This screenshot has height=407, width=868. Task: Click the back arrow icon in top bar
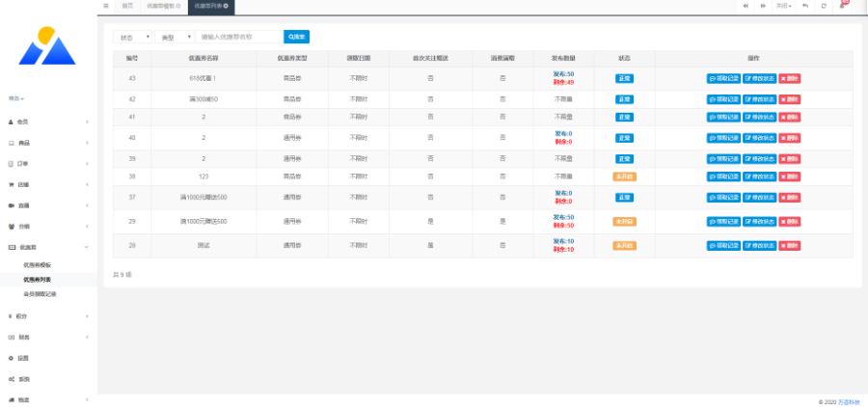[x=804, y=6]
